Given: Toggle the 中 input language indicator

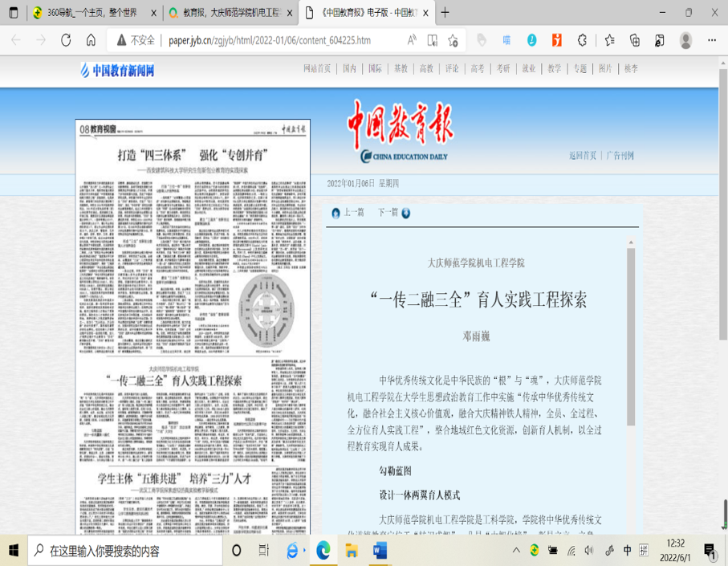Looking at the screenshot, I should 627,551.
